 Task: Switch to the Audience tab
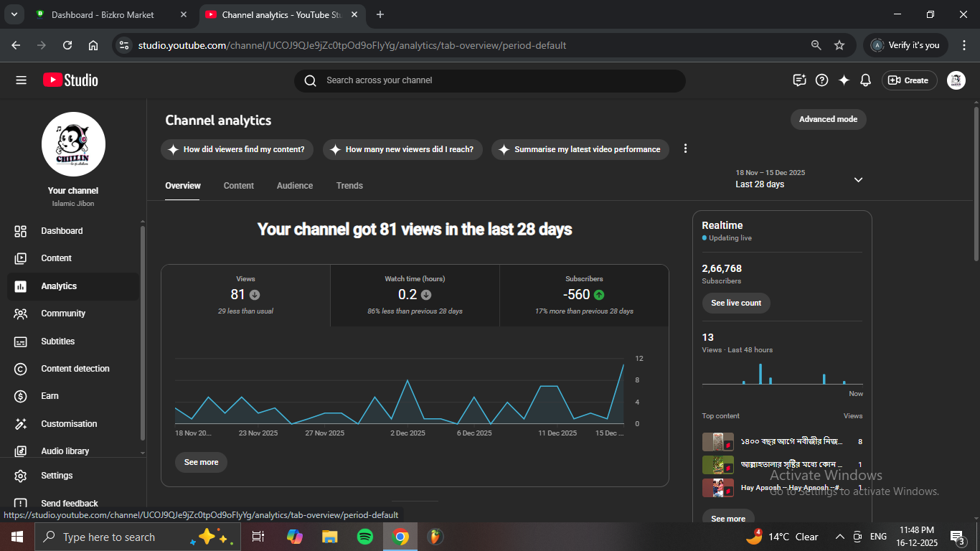[295, 186]
